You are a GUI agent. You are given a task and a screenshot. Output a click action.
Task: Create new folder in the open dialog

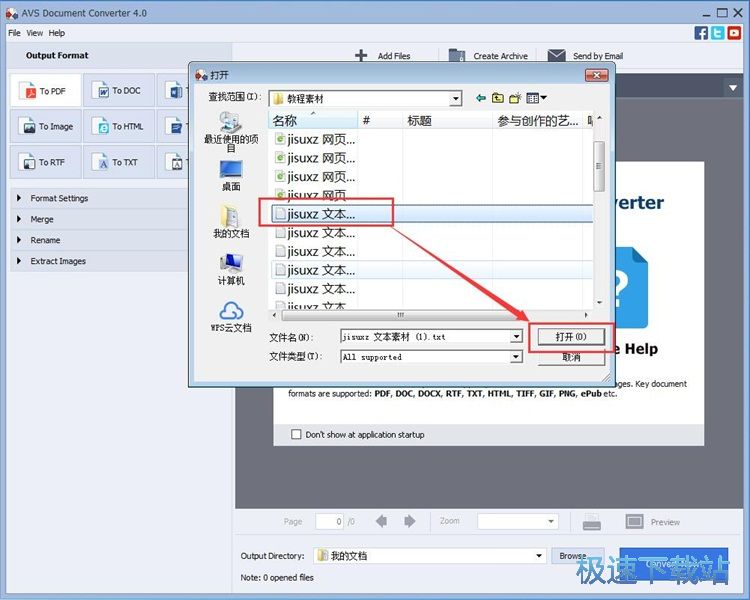coord(515,98)
